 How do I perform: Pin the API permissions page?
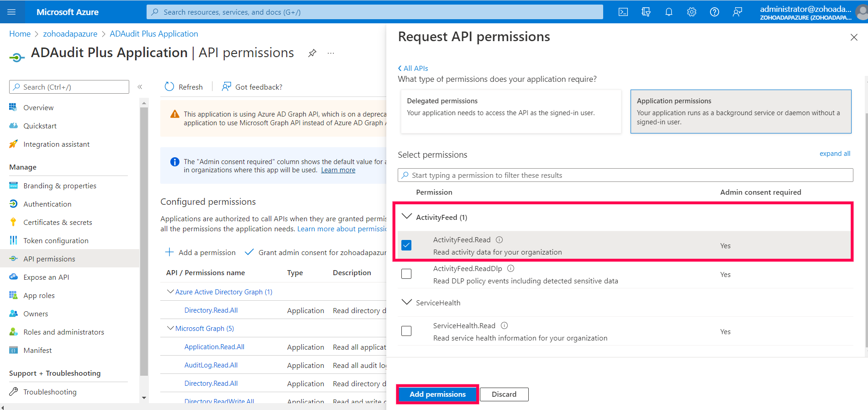[x=312, y=53]
